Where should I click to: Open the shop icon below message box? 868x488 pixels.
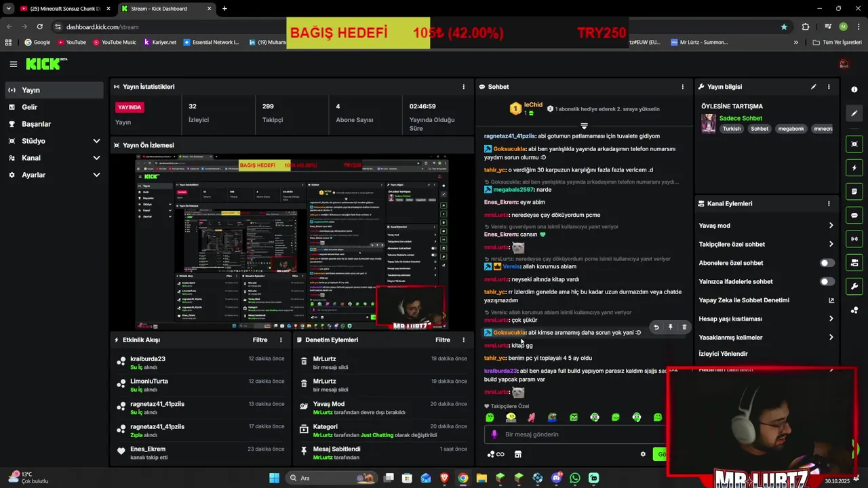coord(518,454)
